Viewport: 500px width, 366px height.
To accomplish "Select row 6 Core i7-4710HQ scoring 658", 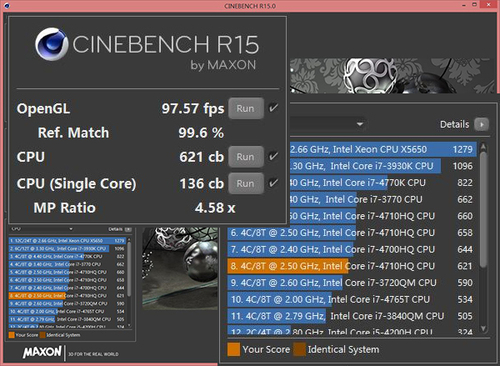I will pyautogui.click(x=352, y=233).
